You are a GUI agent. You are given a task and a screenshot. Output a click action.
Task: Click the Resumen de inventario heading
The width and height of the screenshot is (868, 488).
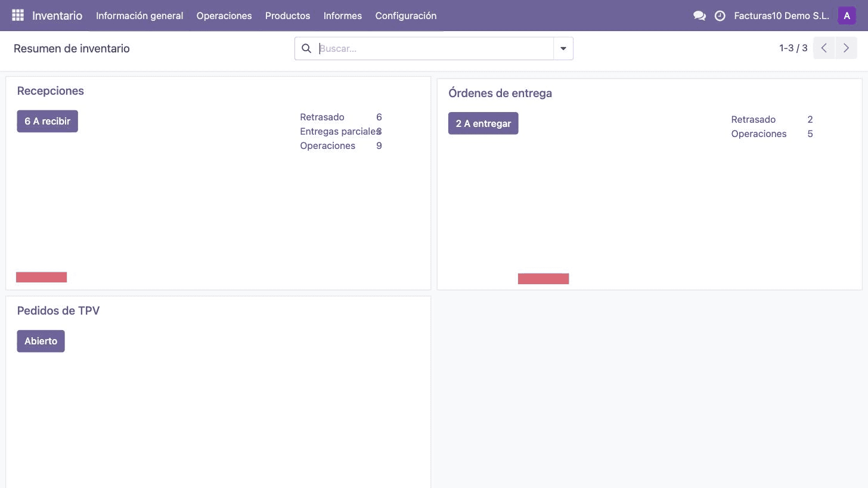72,48
